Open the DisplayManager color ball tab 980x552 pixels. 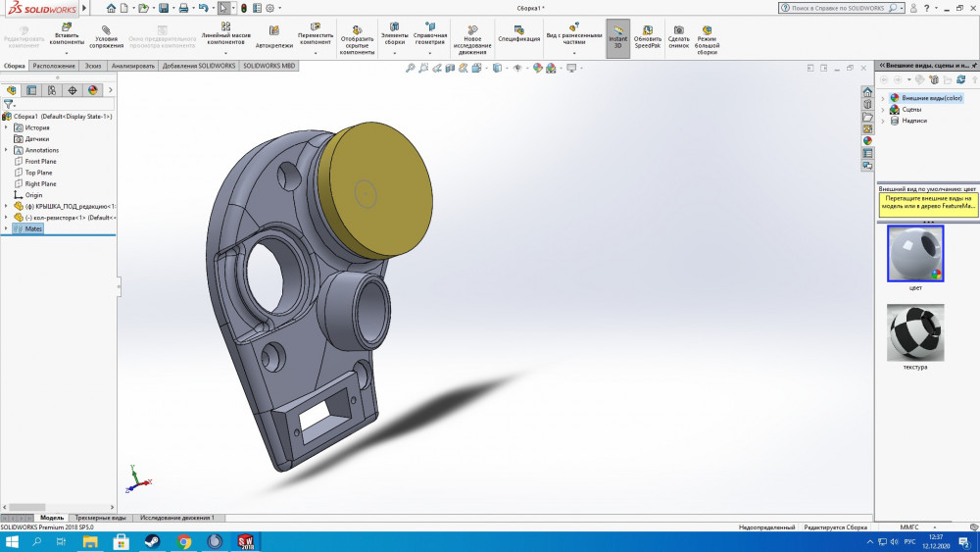tap(93, 90)
